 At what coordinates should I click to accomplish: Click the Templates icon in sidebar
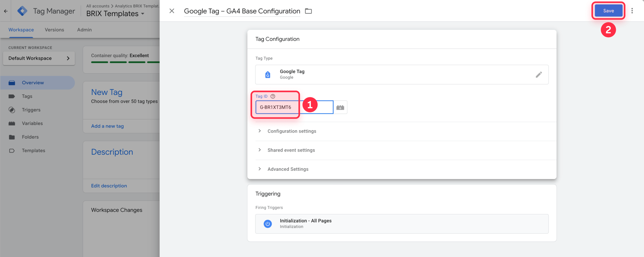12,151
